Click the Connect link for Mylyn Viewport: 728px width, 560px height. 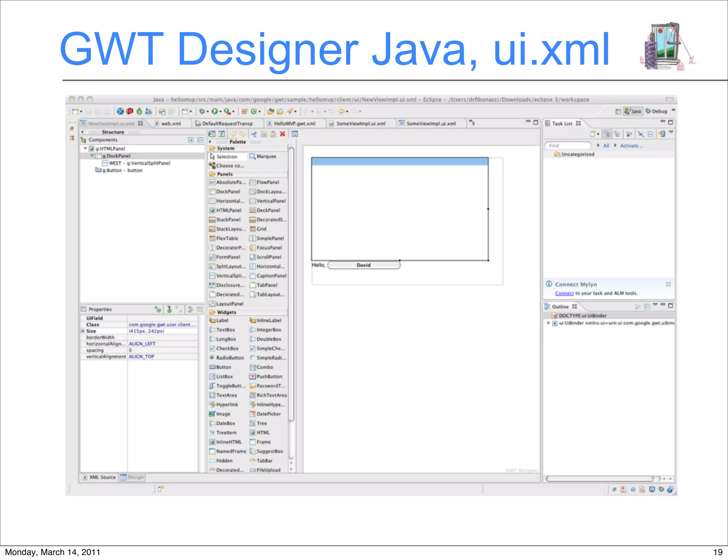pyautogui.click(x=564, y=293)
